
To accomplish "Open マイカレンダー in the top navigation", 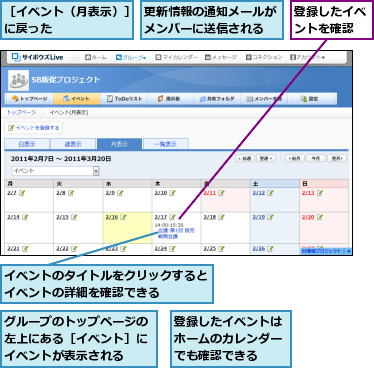I will [x=176, y=57].
